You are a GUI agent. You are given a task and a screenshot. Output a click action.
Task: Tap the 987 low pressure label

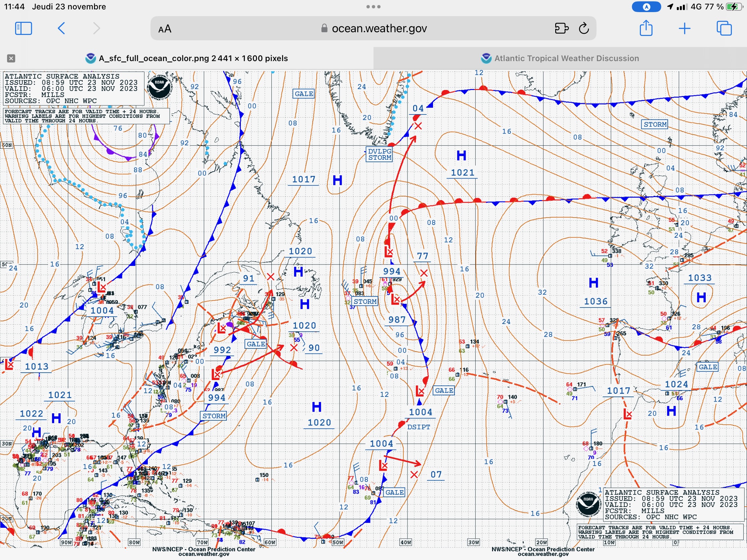(397, 320)
